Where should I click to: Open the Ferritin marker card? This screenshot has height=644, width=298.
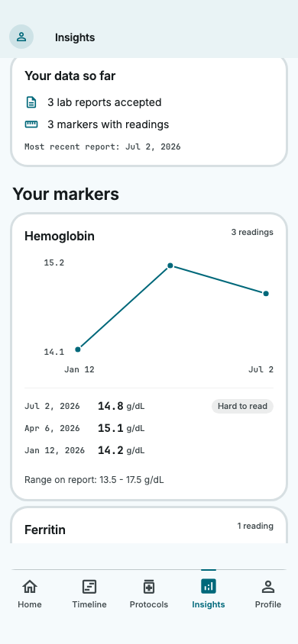click(149, 526)
